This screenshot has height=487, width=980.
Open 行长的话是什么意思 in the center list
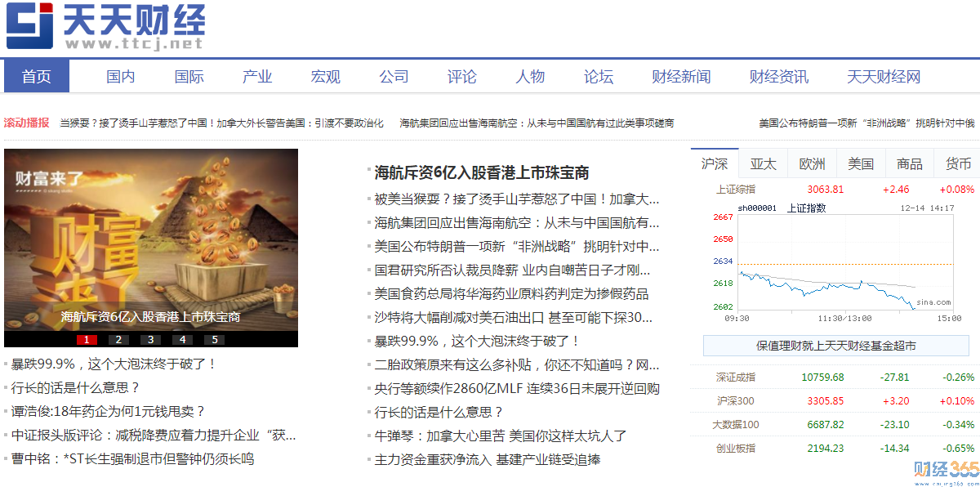click(x=439, y=412)
